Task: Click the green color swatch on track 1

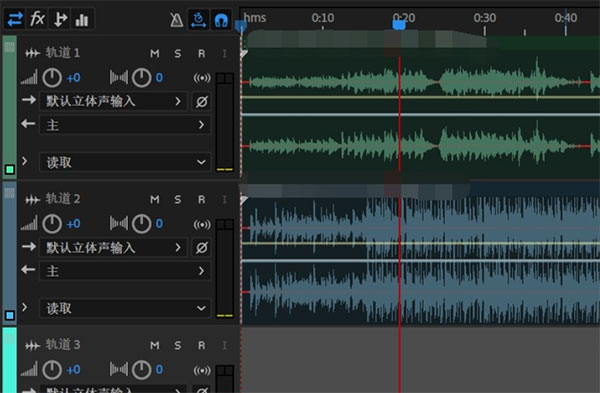Action: [x=10, y=169]
